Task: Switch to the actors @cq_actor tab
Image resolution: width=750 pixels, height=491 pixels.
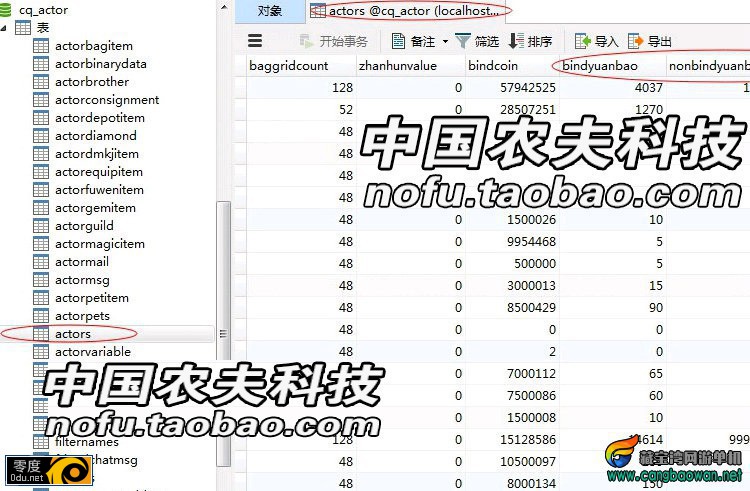Action: (x=404, y=11)
